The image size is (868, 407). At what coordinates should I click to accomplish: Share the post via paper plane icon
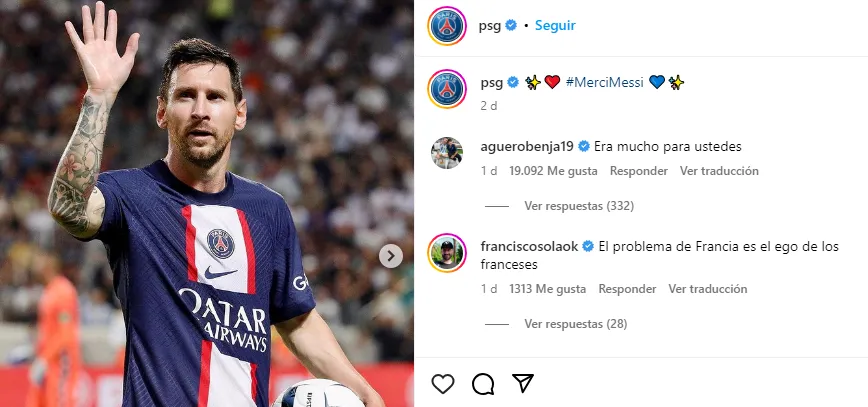click(x=522, y=384)
